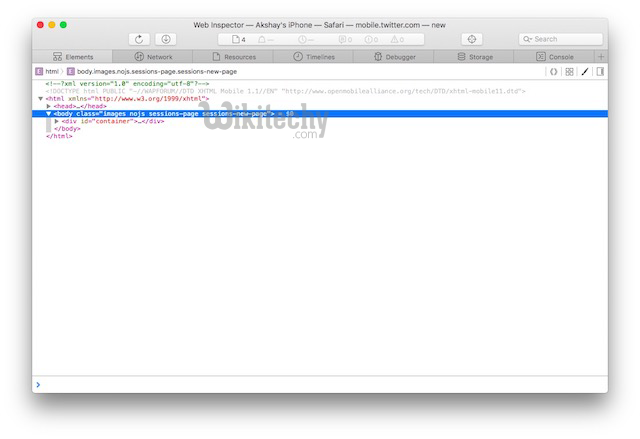Select the DOCTYPE declaration line

click(x=285, y=91)
